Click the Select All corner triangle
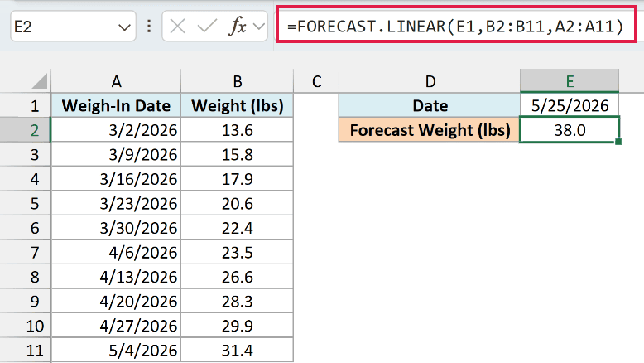This screenshot has height=363, width=644. [40, 80]
